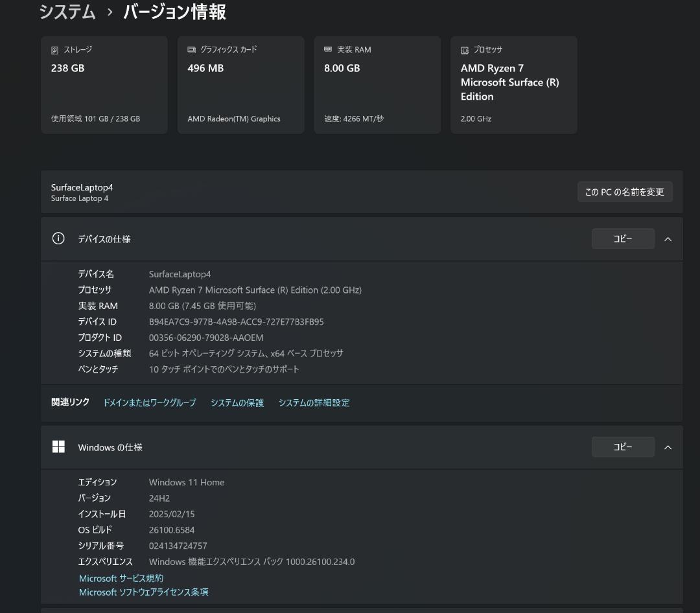700x613 pixels.
Task: Open the グラフィックス カード 496 MB card
Action: point(240,85)
